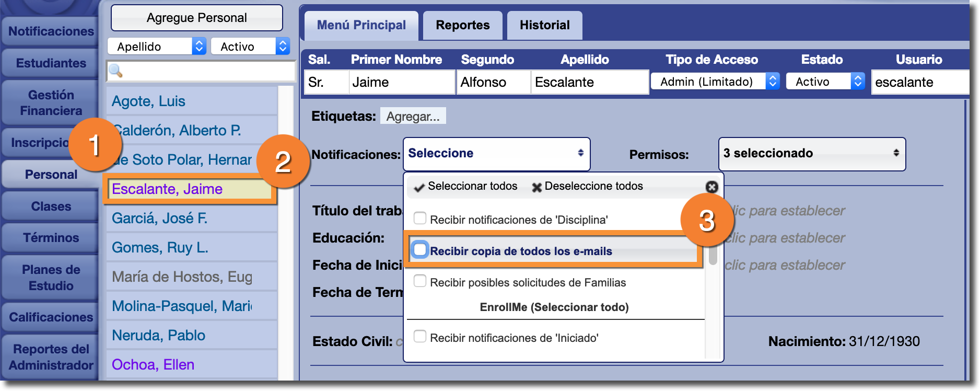
Task: Toggle 'Recibir posibles solicitudes de Familias'
Action: tap(420, 281)
